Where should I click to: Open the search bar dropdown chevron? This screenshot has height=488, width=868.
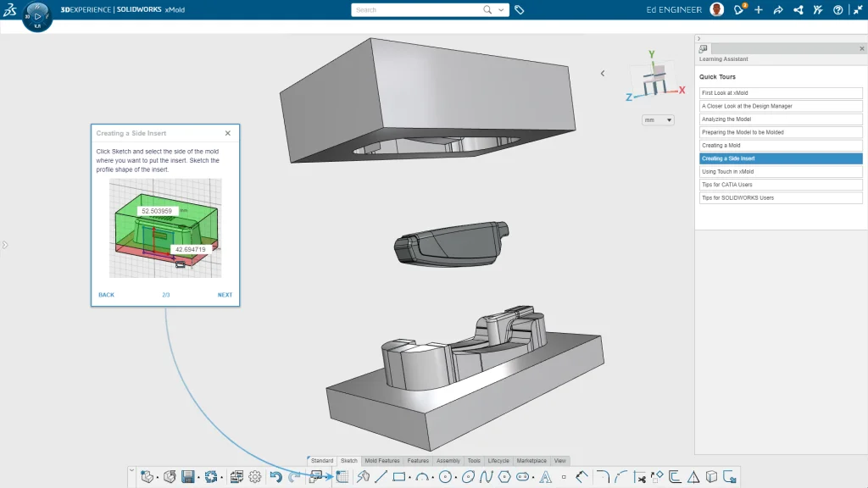[x=502, y=9]
